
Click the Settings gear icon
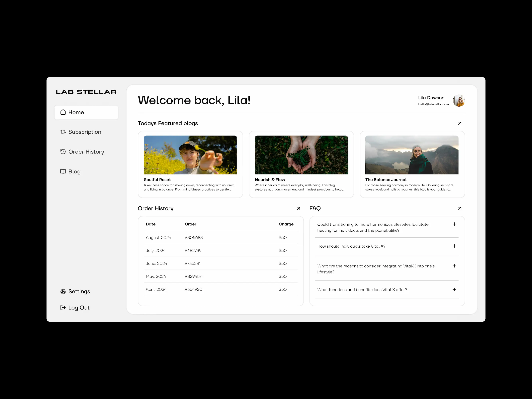[63, 291]
